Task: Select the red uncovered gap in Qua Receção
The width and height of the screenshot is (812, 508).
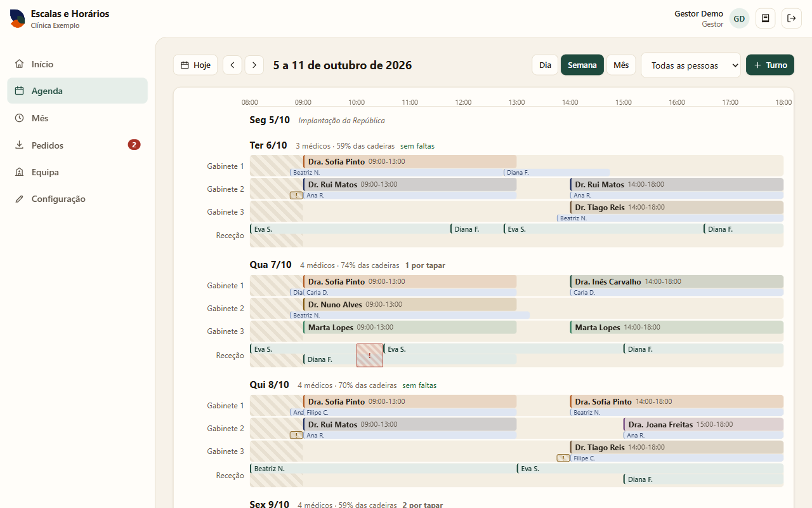Action: pyautogui.click(x=370, y=355)
